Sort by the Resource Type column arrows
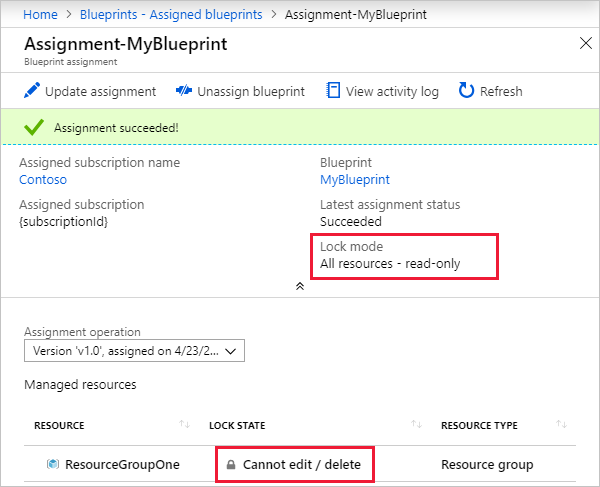This screenshot has height=487, width=600. (562, 425)
